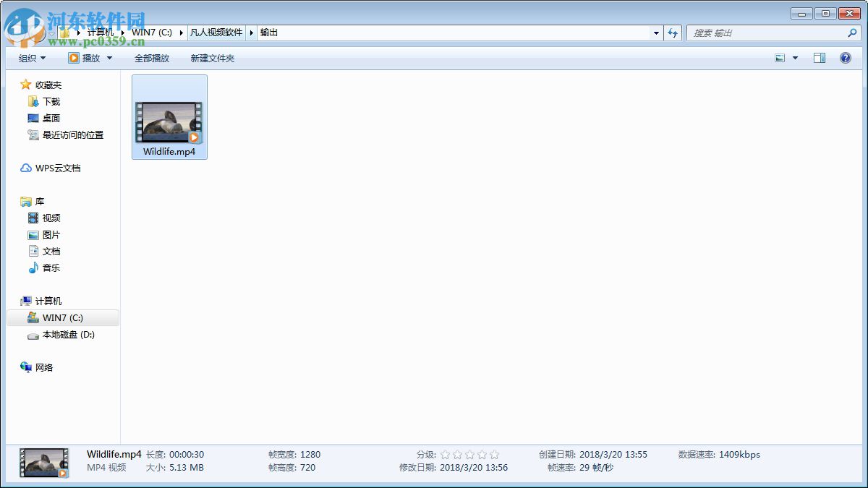This screenshot has width=868, height=488.
Task: Toggle the preview pane icon
Action: (820, 59)
